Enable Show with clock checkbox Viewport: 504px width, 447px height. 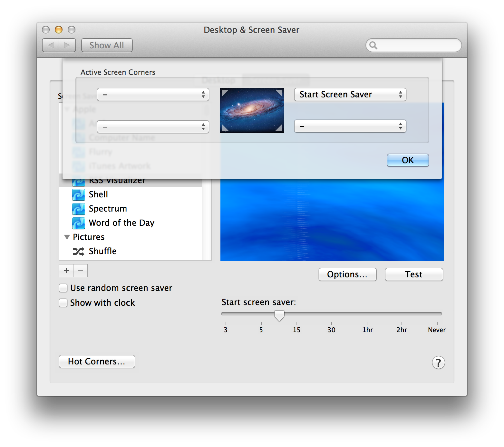(63, 303)
